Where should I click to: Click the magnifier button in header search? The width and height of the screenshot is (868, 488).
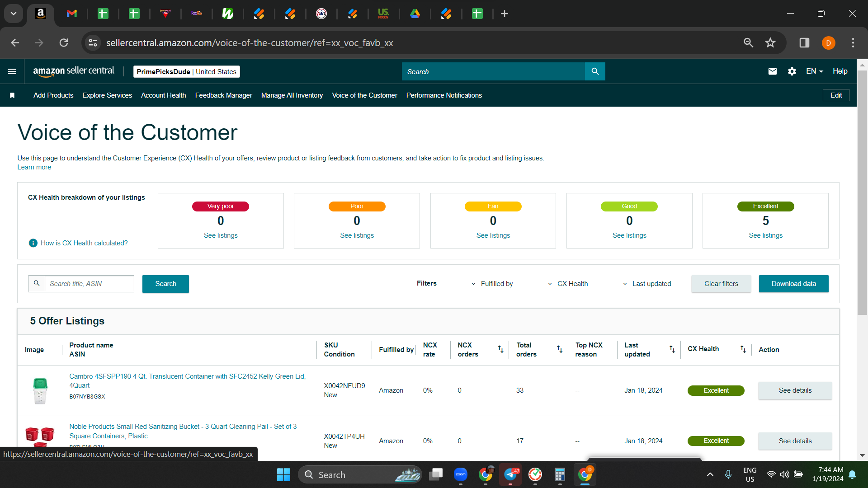click(x=595, y=71)
